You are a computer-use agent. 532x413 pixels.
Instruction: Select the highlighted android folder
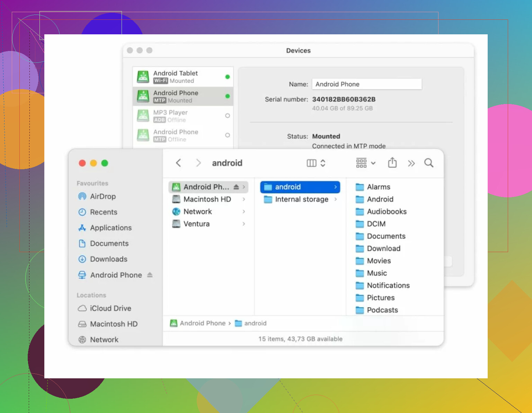click(x=300, y=187)
